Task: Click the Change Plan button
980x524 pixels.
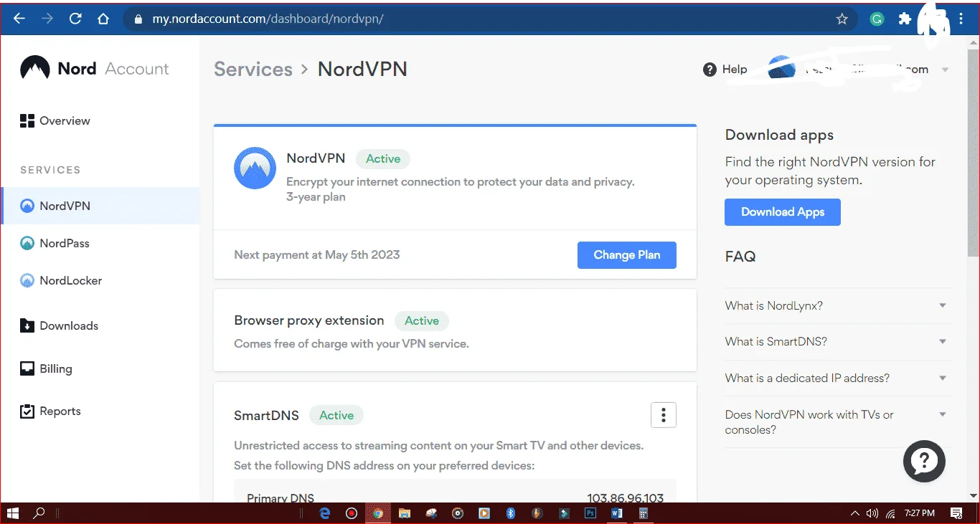Action: 627,254
